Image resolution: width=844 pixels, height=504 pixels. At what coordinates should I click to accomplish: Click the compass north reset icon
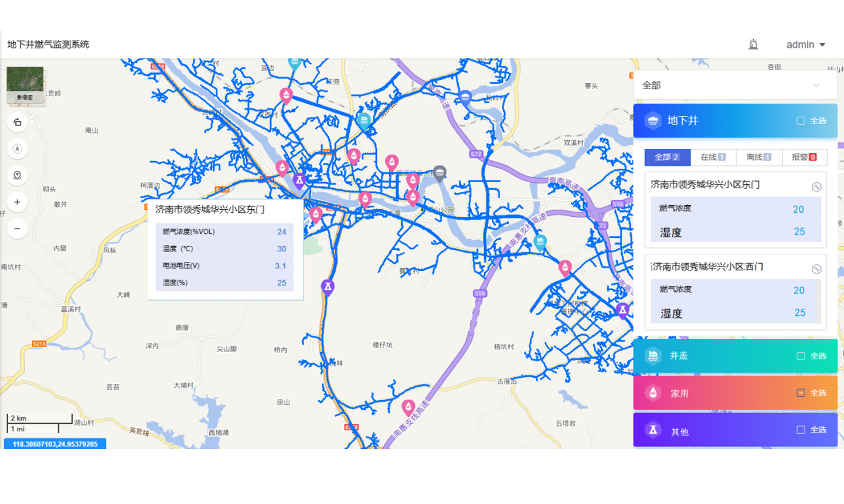coord(17,149)
